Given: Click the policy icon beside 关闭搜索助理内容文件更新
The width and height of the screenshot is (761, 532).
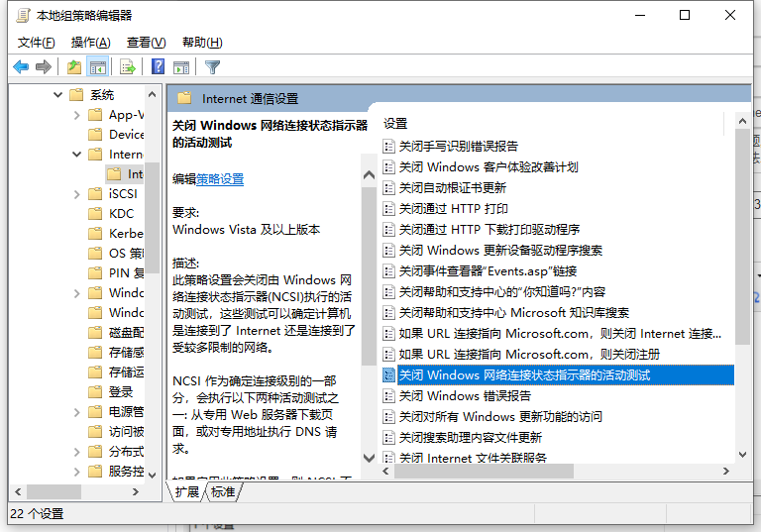Looking at the screenshot, I should click(x=388, y=438).
